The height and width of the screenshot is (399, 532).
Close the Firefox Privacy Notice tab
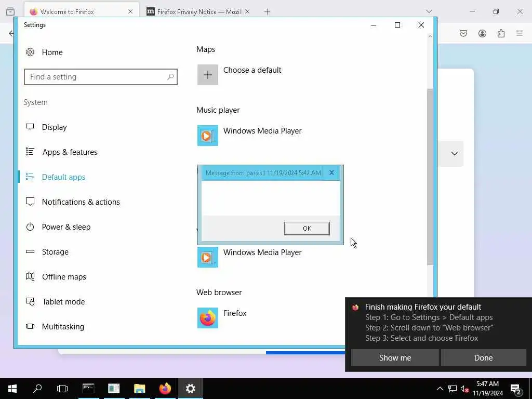(247, 11)
